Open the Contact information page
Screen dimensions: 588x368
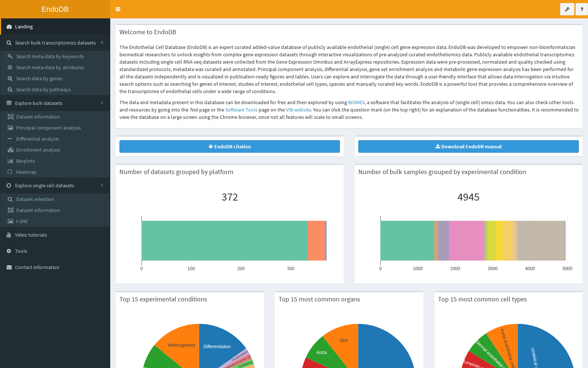(x=55, y=267)
